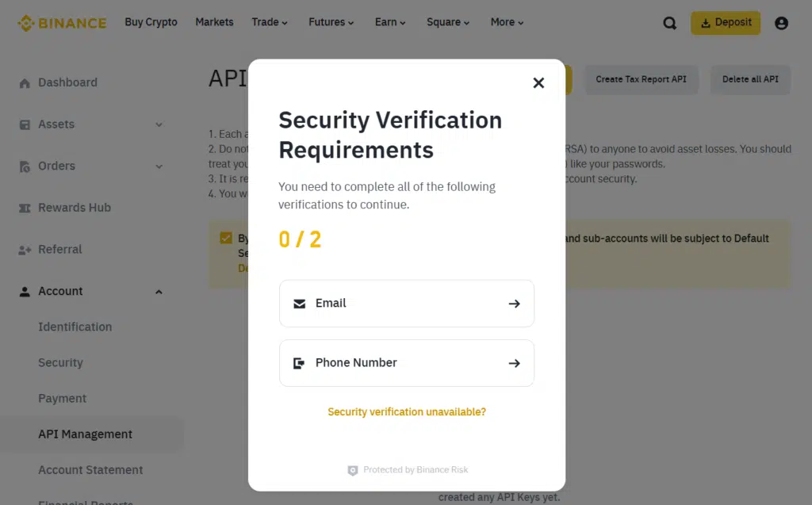
Task: Click Create Tax Report API button
Action: (x=641, y=79)
